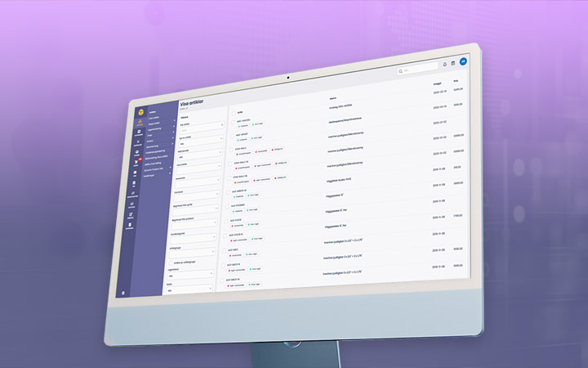Select the highlighted orange Artikler sidebar icon
Screen dimensions: 588x368
click(139, 124)
